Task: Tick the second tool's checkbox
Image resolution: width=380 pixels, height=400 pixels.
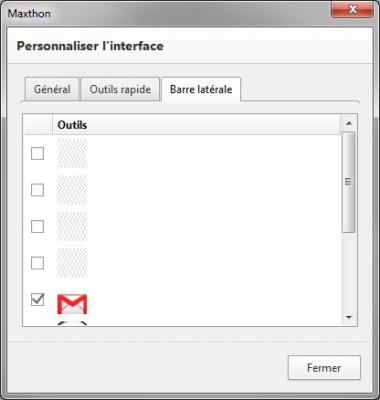Action: point(37,190)
